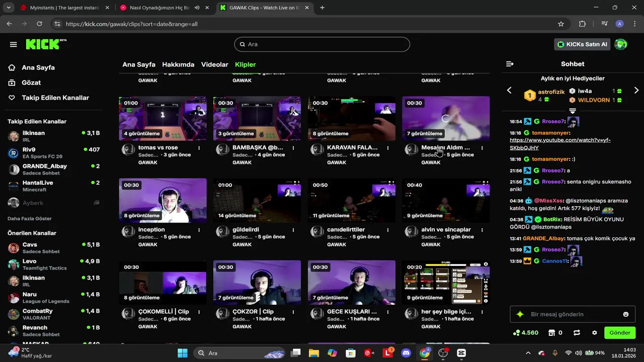Open options menu for BAMBAŞKA clip
This screenshot has width=644, height=362.
293,148
